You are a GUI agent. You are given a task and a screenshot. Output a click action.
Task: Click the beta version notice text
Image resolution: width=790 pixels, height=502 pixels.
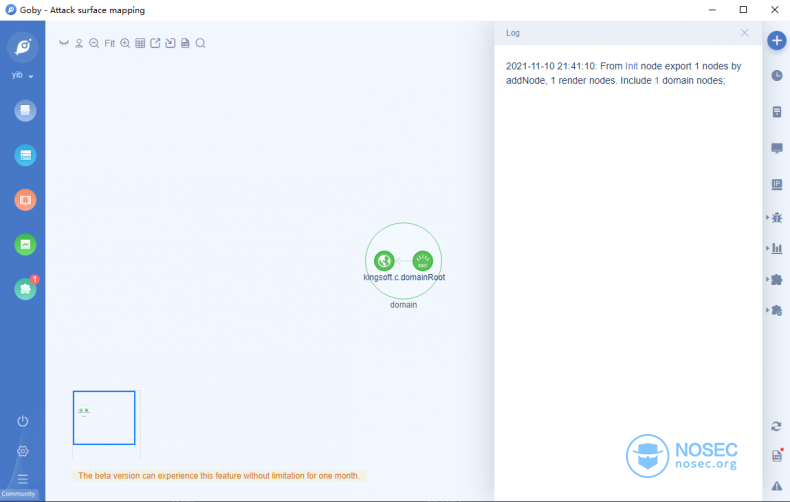(219, 476)
